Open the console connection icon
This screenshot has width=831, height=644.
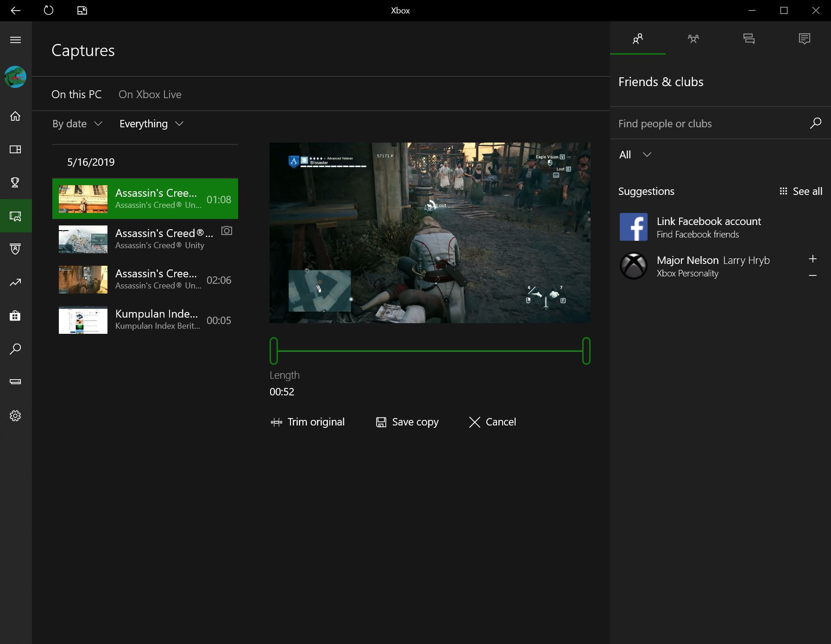click(15, 381)
